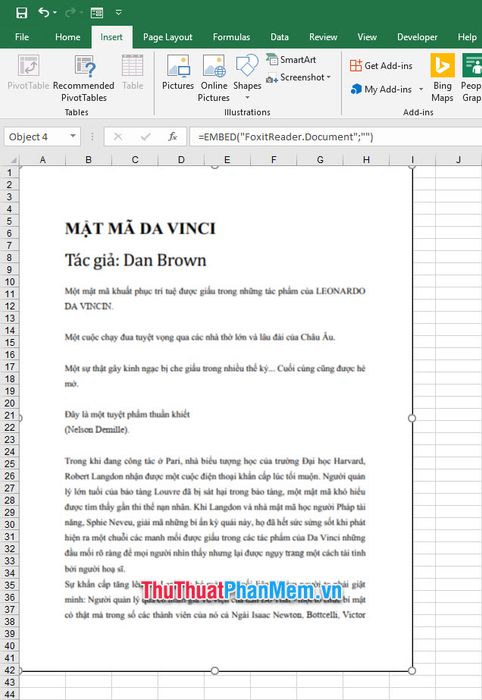
Task: Open the Data tab
Action: tap(279, 37)
